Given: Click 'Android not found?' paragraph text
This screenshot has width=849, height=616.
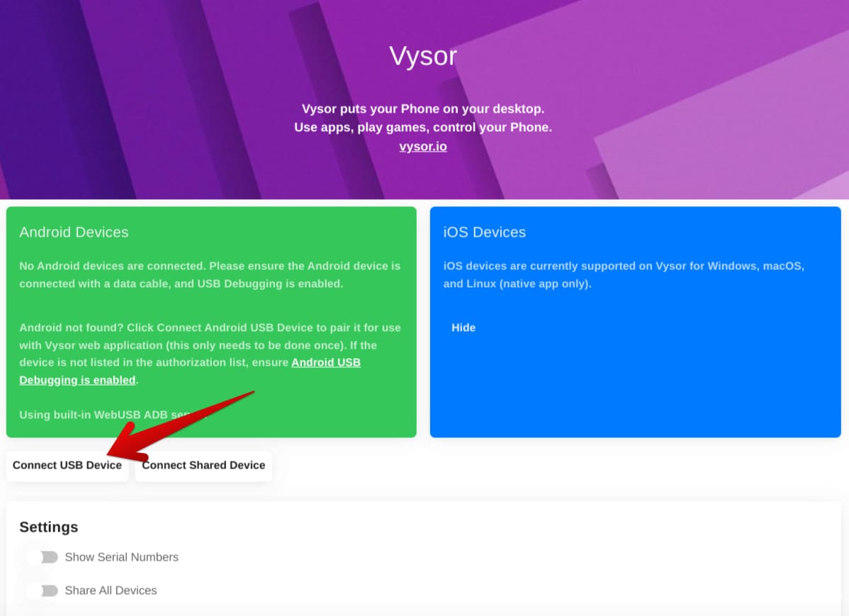Looking at the screenshot, I should point(210,354).
